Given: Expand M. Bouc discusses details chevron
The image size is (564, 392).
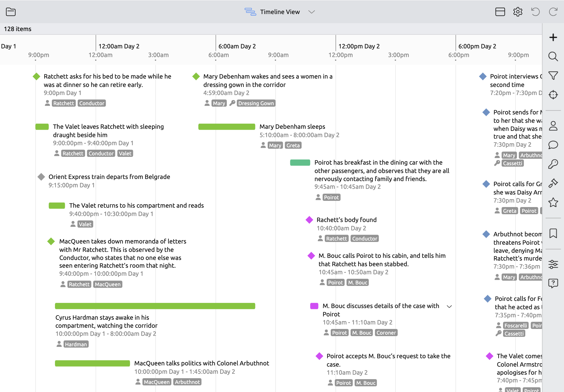Looking at the screenshot, I should [449, 306].
